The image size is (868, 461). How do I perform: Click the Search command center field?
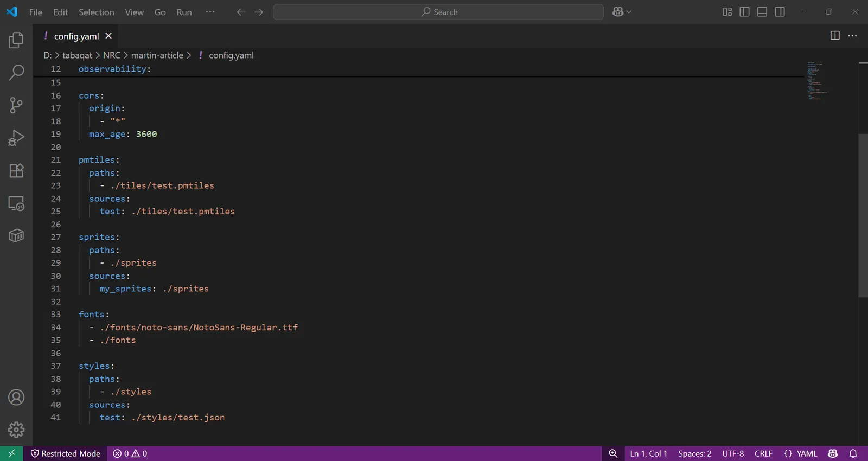click(x=438, y=12)
